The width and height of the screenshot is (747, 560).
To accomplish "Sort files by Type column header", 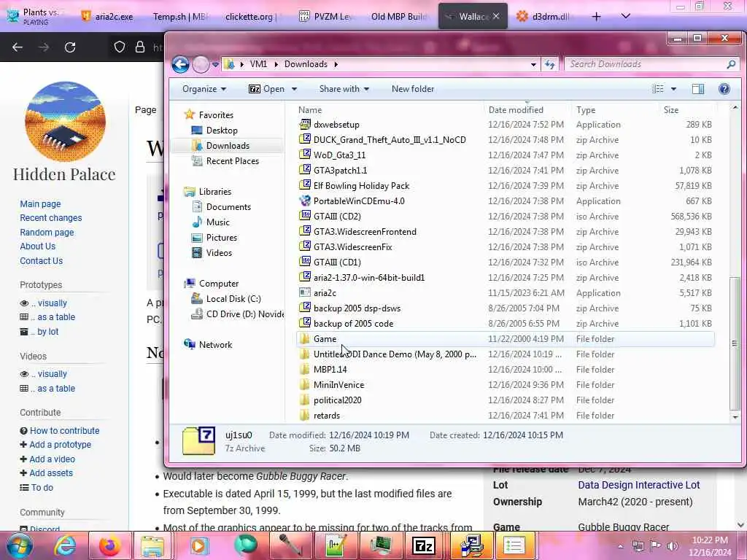I will tap(586, 110).
